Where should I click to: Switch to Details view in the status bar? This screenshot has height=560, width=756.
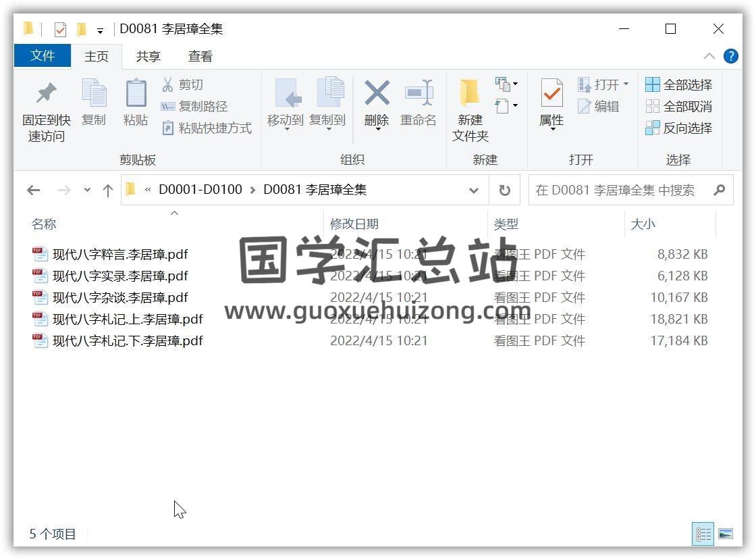[703, 534]
